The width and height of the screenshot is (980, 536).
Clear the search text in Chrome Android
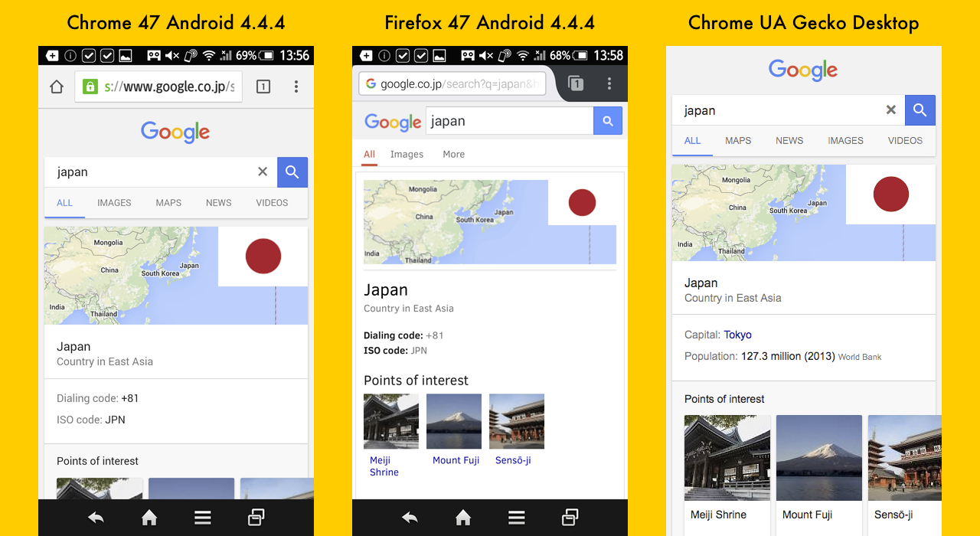[263, 172]
